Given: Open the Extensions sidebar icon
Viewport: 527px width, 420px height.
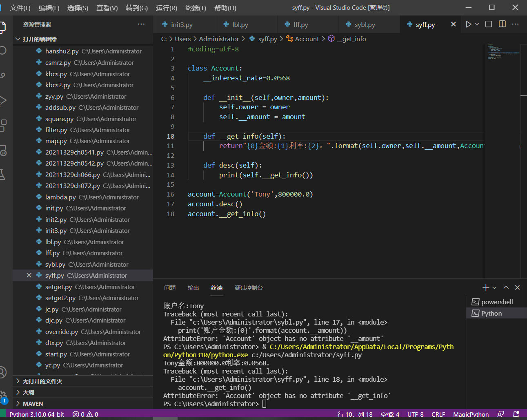Looking at the screenshot, I should [x=3, y=125].
